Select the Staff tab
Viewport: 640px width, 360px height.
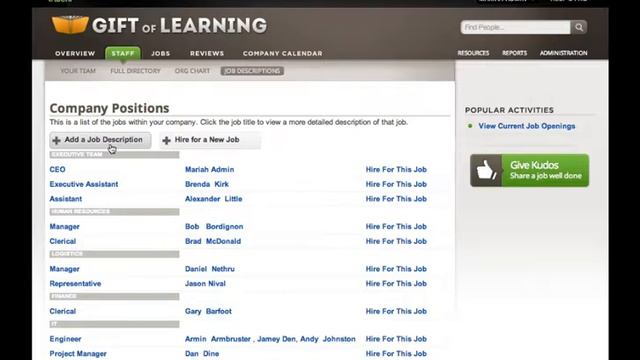click(123, 53)
